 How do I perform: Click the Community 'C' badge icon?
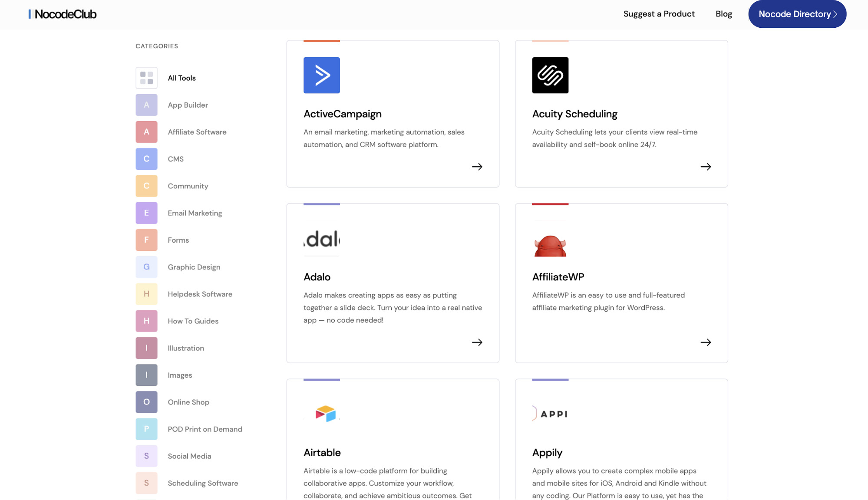point(146,186)
